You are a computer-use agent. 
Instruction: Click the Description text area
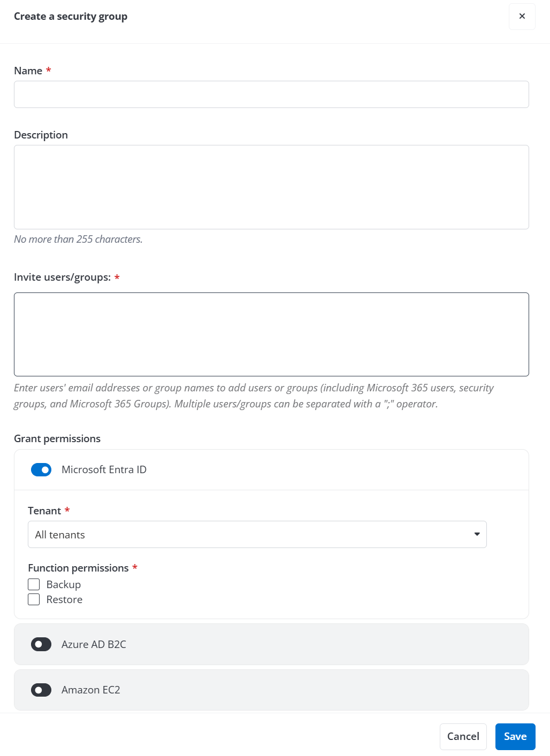click(271, 187)
